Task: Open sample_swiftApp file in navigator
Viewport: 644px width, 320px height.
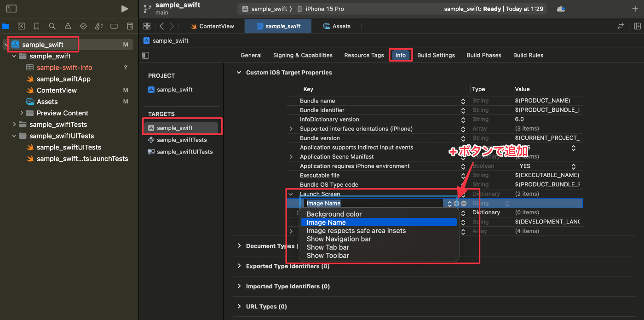Action: point(63,79)
